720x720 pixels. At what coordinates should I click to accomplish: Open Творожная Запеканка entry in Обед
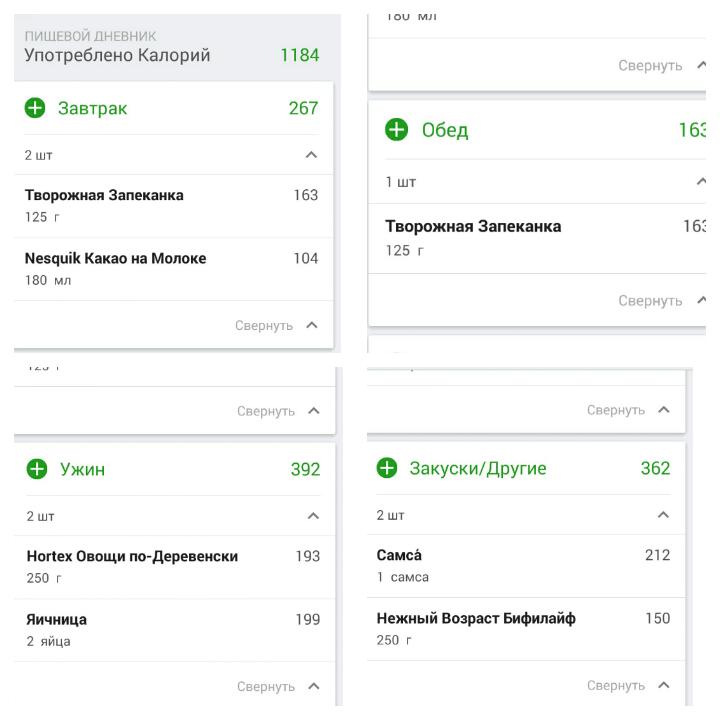click(x=537, y=238)
